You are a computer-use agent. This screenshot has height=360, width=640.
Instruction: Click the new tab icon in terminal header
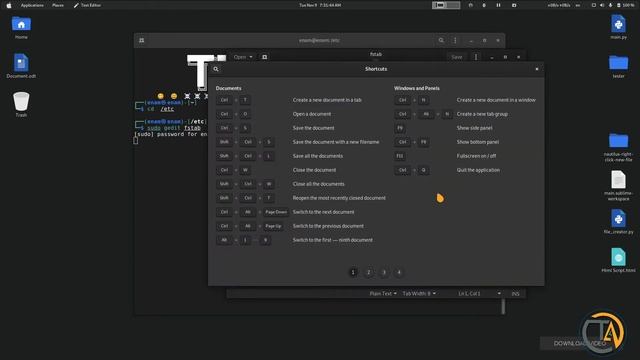pyautogui.click(x=142, y=40)
